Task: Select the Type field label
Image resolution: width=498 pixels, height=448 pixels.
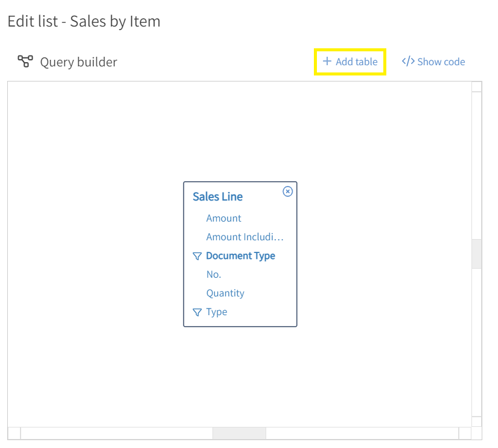Action: pyautogui.click(x=217, y=312)
